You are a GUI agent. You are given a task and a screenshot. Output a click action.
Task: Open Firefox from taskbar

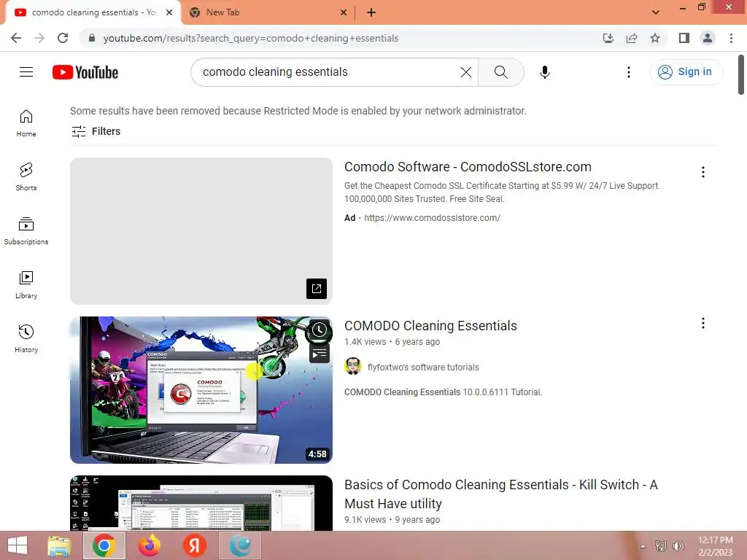(149, 545)
